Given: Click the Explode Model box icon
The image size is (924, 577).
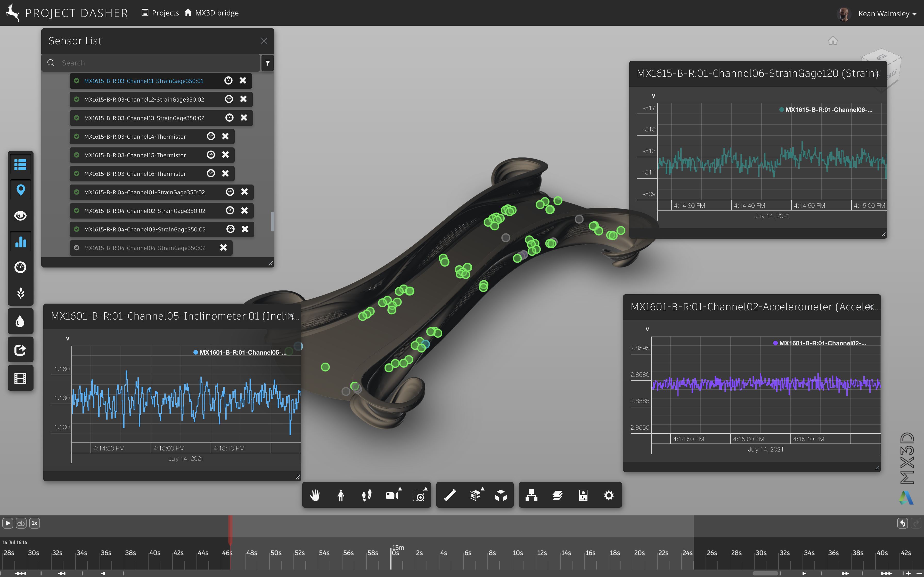Looking at the screenshot, I should 501,495.
